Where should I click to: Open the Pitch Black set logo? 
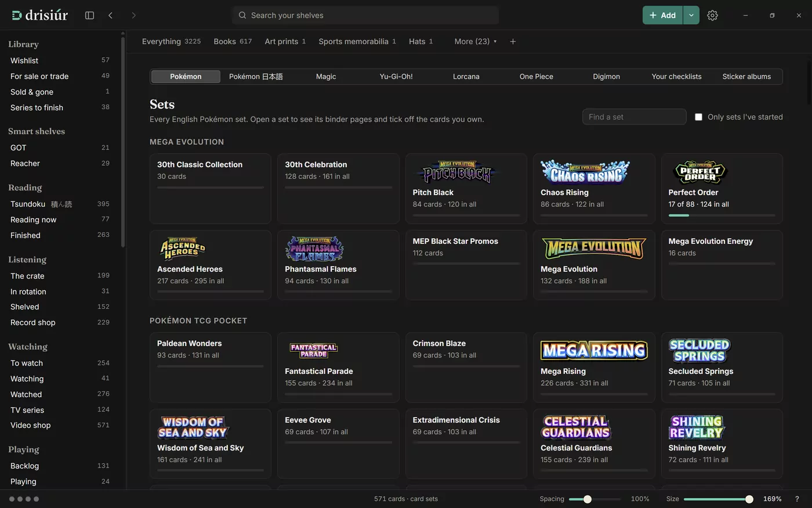pyautogui.click(x=458, y=172)
